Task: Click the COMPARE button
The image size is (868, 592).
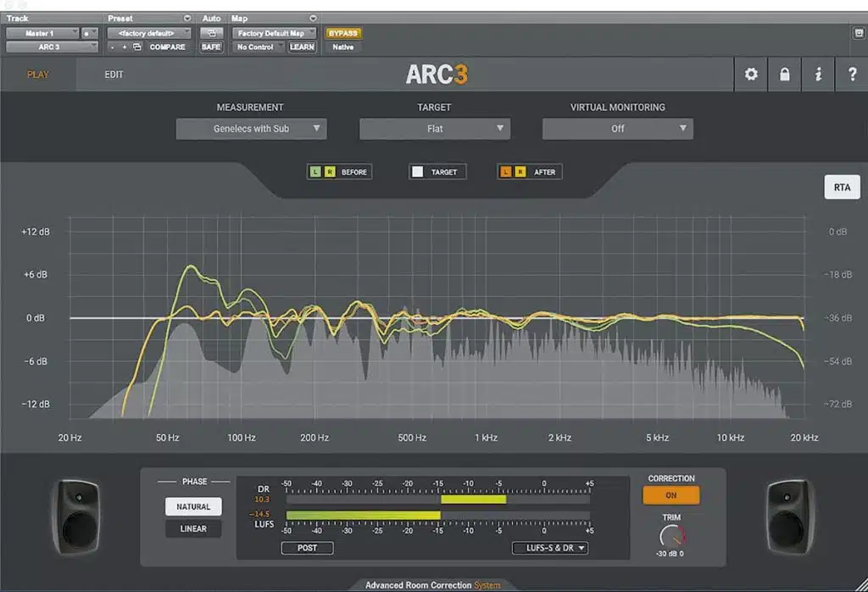Action: click(167, 47)
